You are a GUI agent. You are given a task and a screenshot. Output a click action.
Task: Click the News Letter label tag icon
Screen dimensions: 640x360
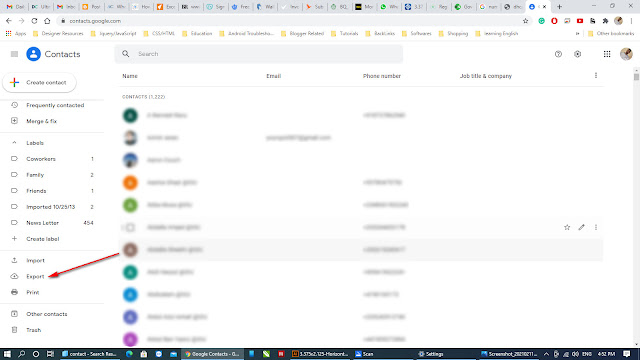pyautogui.click(x=14, y=223)
